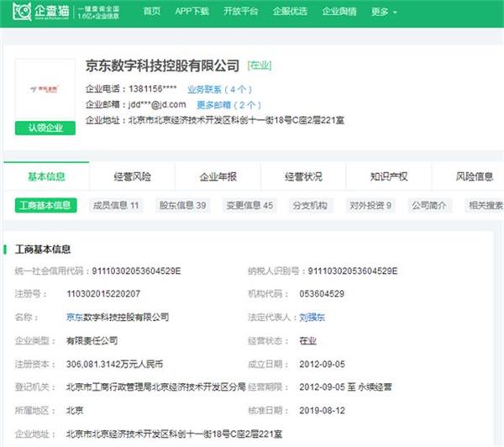
Task: Select 开放平台 in top navigation
Action: 241,12
